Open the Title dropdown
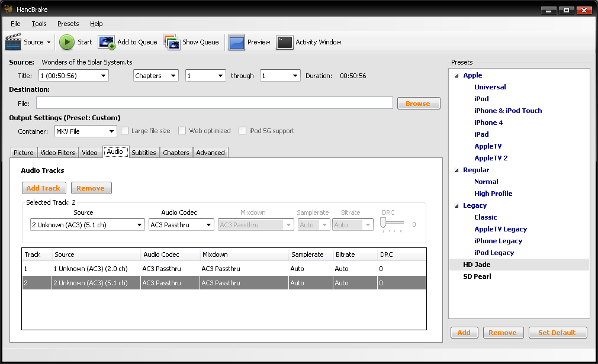The image size is (598, 364). coord(73,76)
